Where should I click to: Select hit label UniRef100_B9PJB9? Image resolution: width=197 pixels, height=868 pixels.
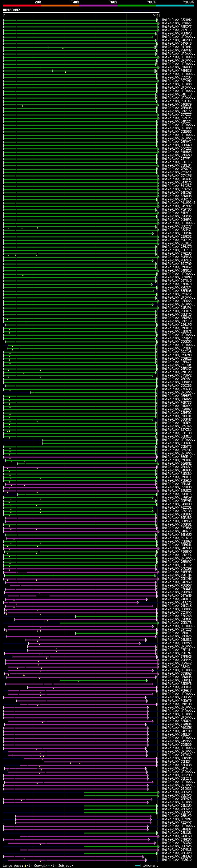tap(177, 518)
